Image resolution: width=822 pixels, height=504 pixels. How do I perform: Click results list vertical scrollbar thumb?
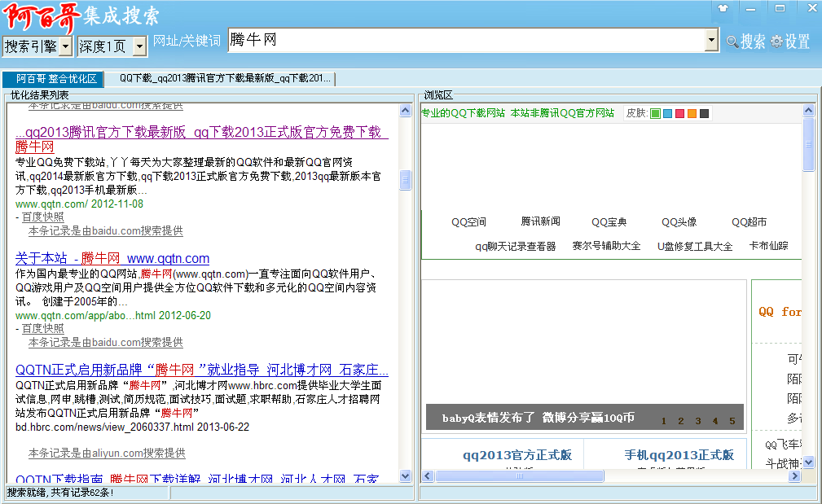[405, 180]
